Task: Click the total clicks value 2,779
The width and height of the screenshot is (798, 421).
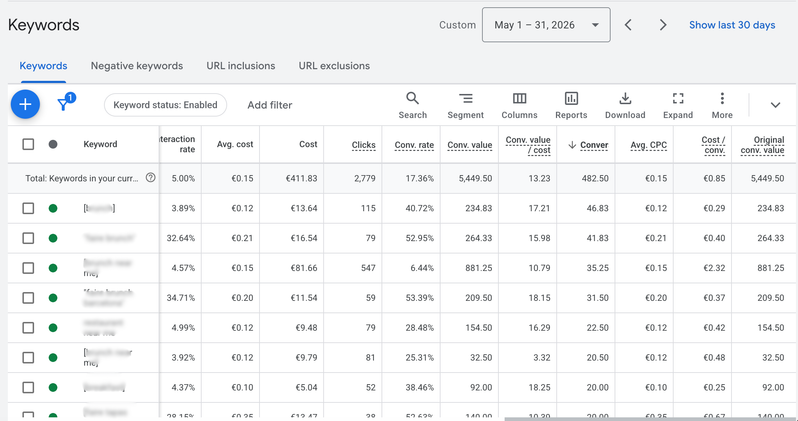Action: [364, 178]
